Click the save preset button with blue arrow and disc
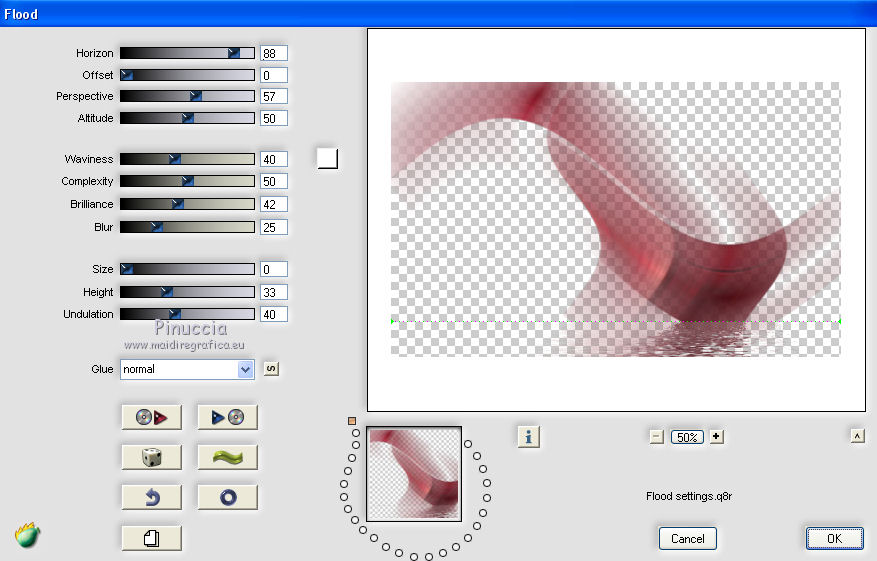Image resolution: width=877 pixels, height=561 pixels. click(x=228, y=417)
